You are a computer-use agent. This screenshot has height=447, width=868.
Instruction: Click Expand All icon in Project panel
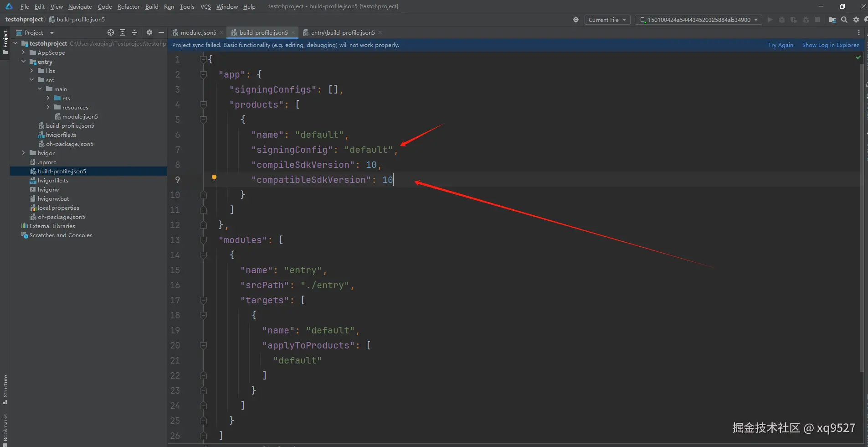123,32
